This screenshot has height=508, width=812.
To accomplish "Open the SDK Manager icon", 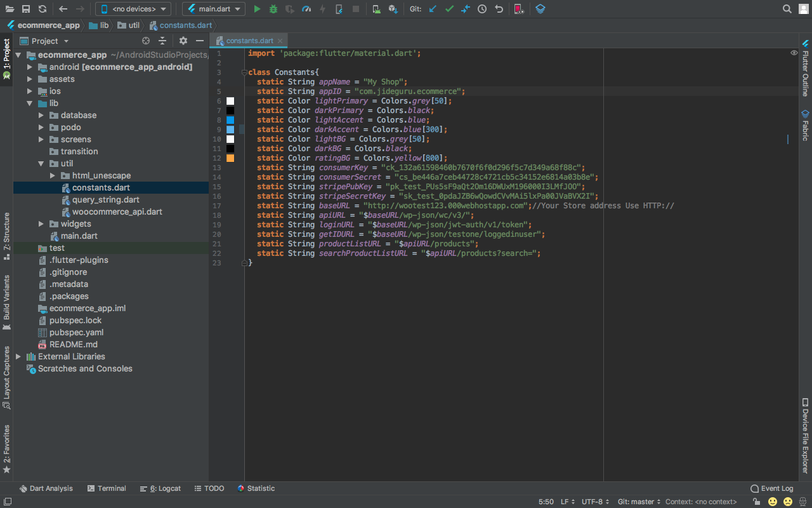I will pos(393,9).
